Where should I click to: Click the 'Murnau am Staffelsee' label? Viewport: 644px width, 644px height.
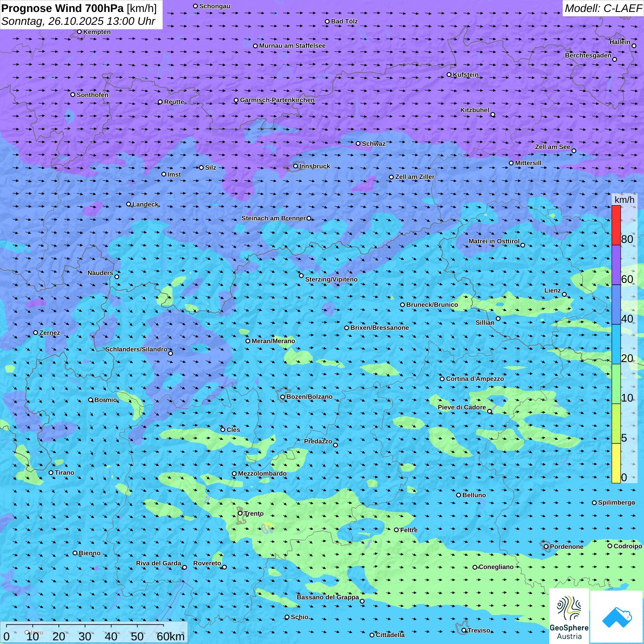point(293,46)
